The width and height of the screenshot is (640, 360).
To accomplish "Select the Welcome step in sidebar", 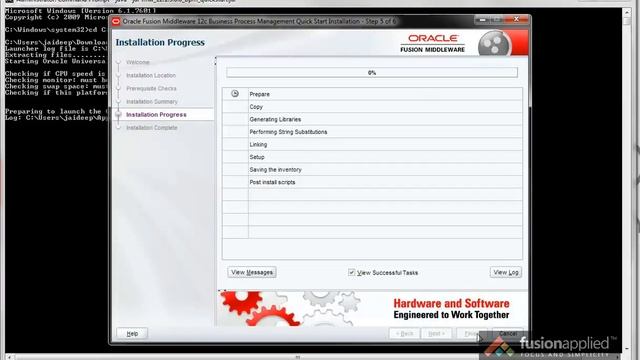I will (x=138, y=62).
